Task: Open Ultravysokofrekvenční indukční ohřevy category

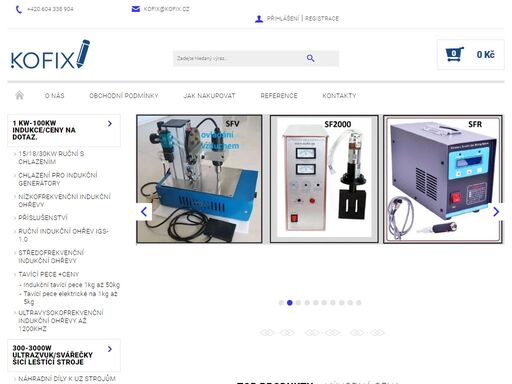Action: point(61,321)
